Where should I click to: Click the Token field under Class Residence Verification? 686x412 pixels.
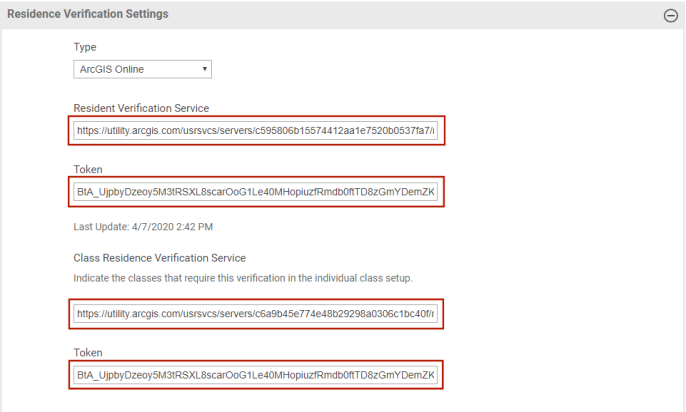256,375
